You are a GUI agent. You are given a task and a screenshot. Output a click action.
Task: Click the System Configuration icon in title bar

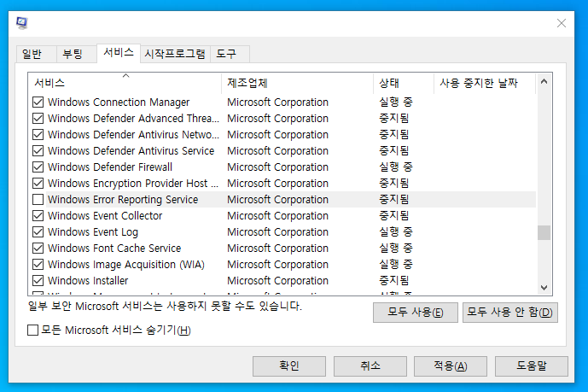[22, 23]
